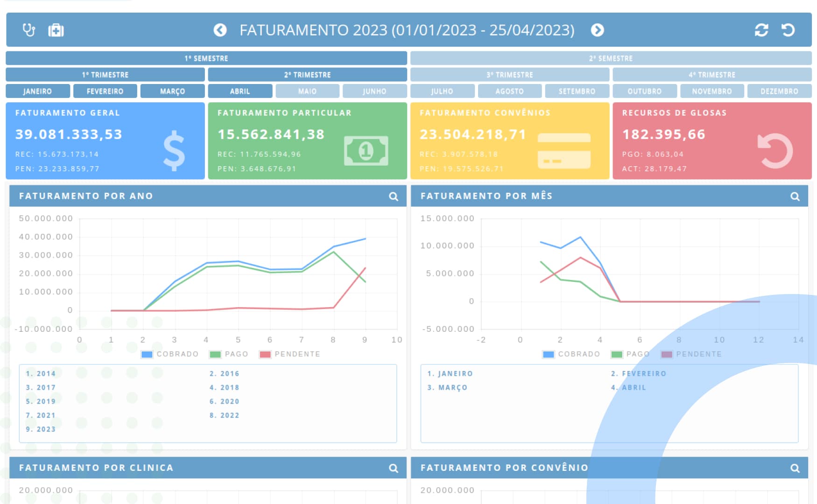Screen dimensions: 817x504
Task: Toggle Cobrado blue legend in yearly chart
Action: click(x=170, y=354)
